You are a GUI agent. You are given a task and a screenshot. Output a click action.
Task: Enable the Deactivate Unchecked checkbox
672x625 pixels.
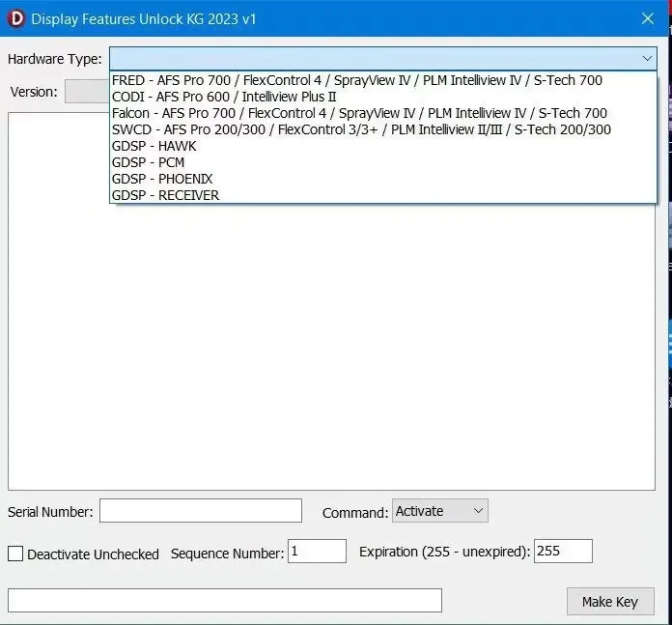[15, 554]
